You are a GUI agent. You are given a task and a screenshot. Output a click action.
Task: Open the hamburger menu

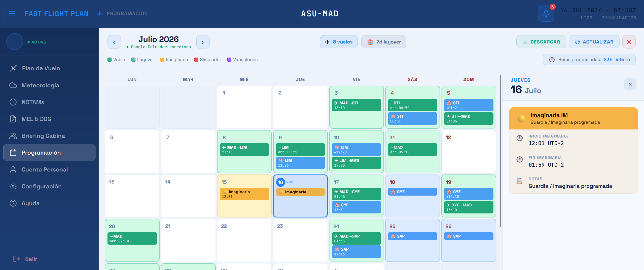[12, 14]
